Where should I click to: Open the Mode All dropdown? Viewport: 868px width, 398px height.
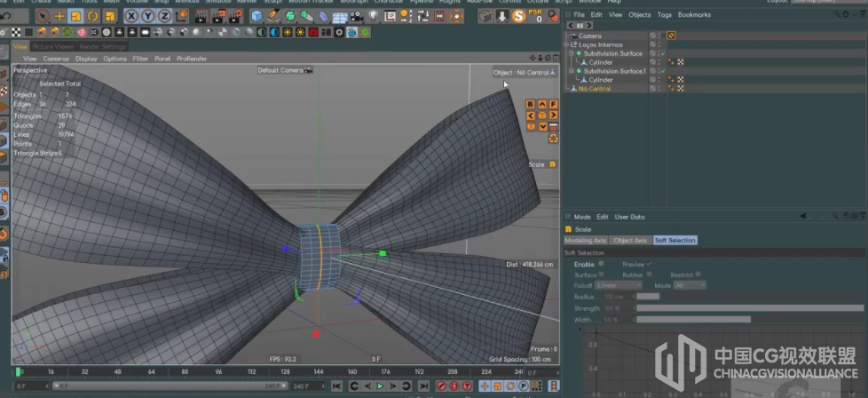(690, 285)
